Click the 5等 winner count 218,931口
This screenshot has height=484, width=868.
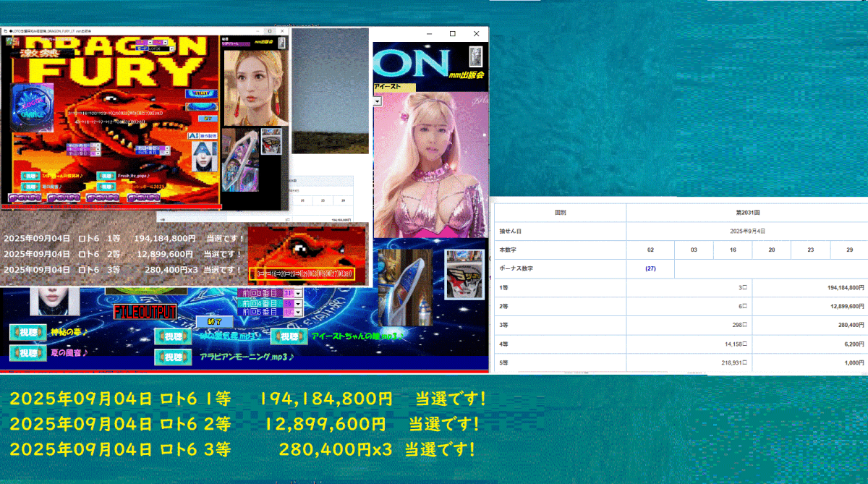click(x=733, y=363)
